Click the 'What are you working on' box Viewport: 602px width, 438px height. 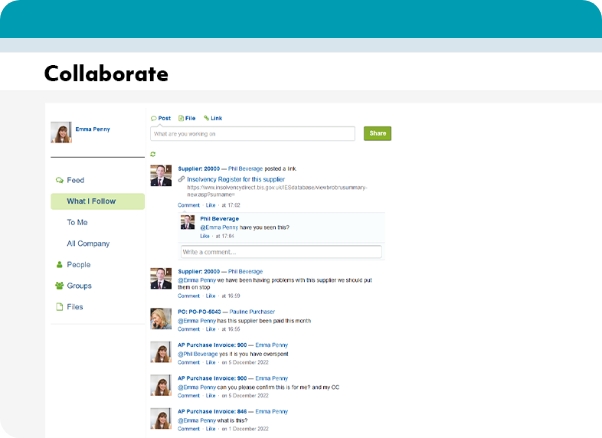click(x=253, y=133)
